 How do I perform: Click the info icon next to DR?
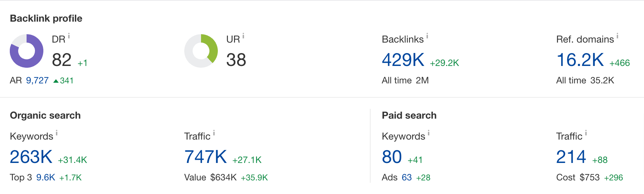pyautogui.click(x=69, y=36)
